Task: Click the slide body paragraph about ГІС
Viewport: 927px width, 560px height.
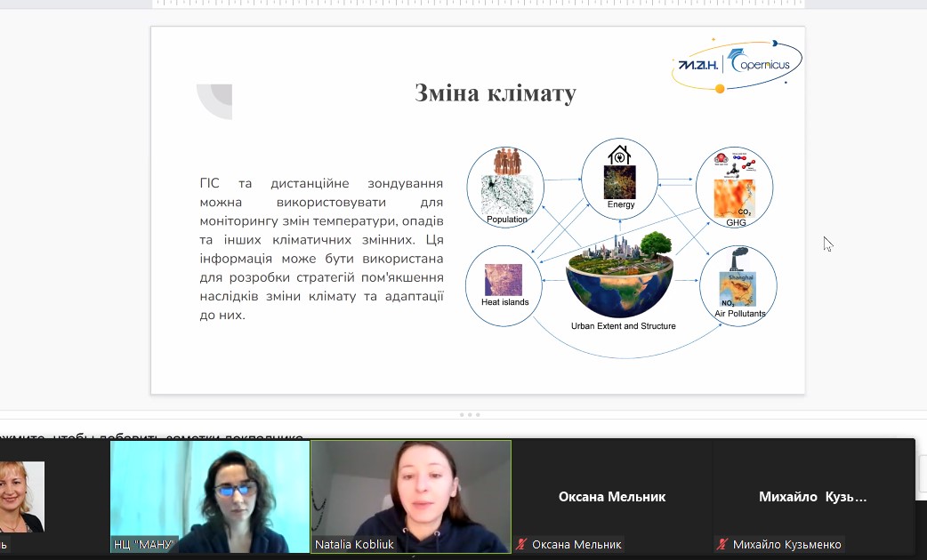Action: [321, 249]
